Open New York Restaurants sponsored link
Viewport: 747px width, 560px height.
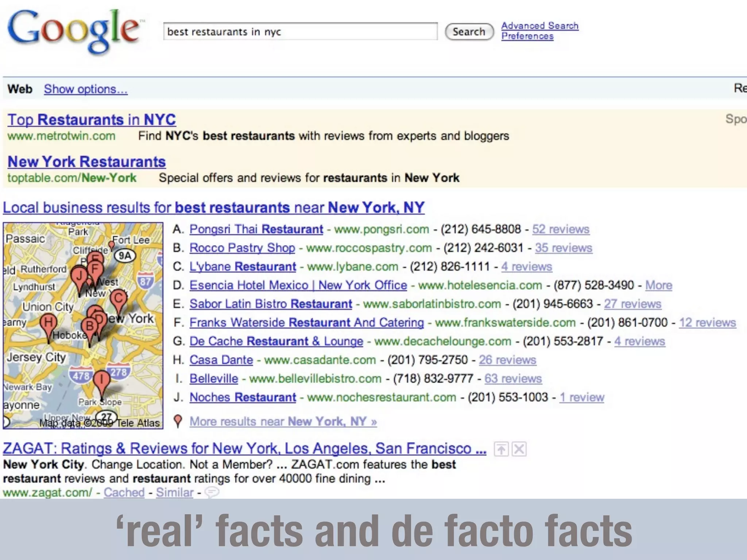click(86, 162)
